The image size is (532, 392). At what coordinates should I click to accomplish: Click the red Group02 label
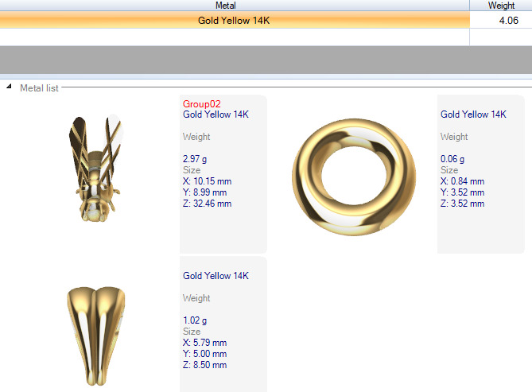[201, 104]
